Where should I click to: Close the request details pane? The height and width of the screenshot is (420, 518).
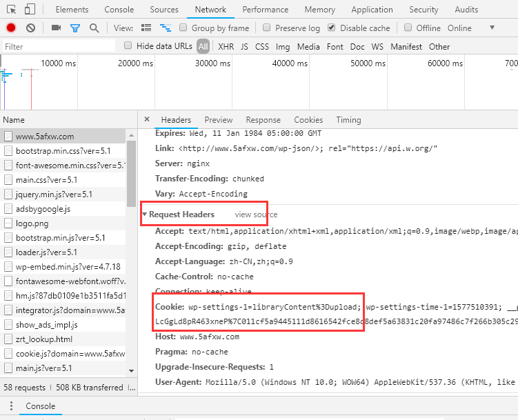(147, 119)
